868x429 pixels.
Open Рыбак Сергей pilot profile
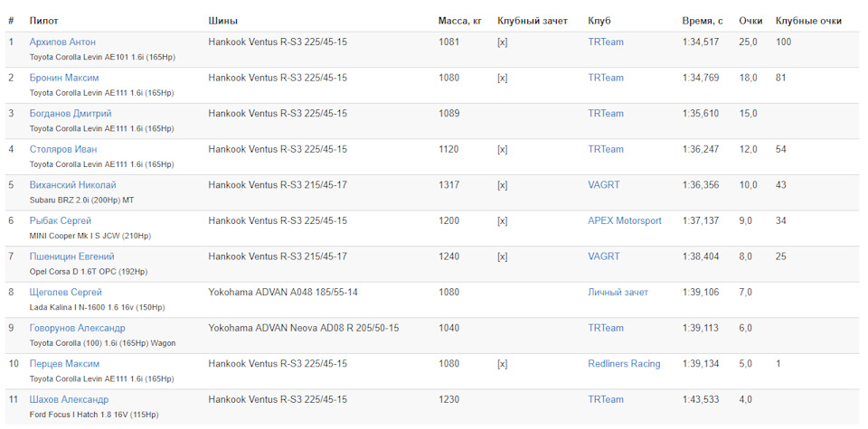[61, 220]
